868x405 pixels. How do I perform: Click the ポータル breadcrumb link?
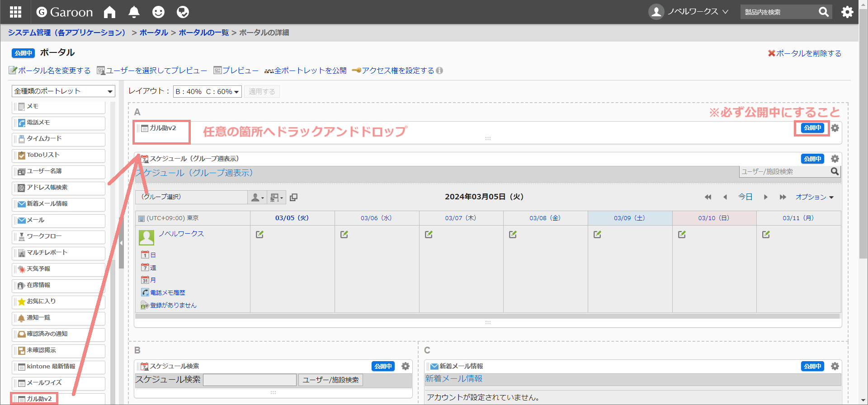[154, 33]
